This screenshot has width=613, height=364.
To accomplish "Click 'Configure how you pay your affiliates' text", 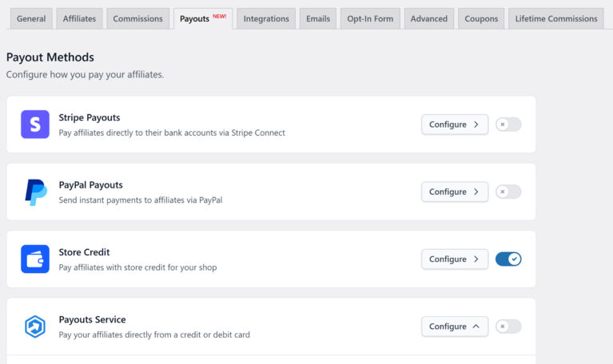I will 85,74.
